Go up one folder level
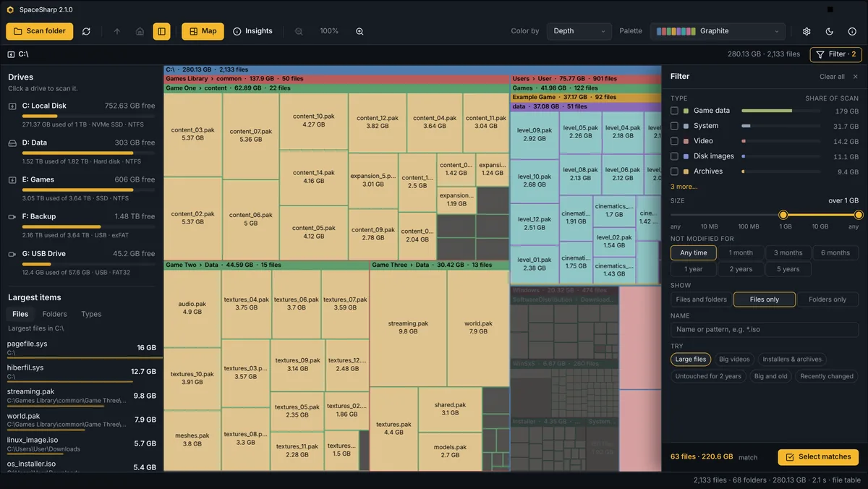This screenshot has width=868, height=489. pyautogui.click(x=117, y=31)
